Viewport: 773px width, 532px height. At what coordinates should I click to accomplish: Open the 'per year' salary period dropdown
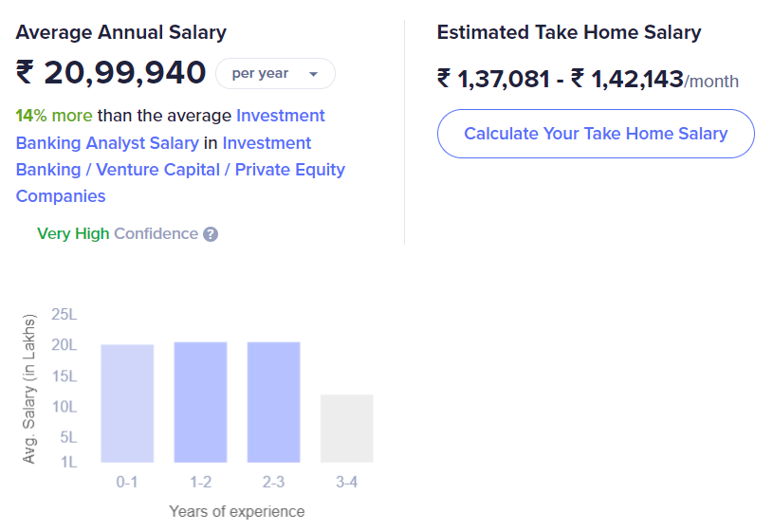pyautogui.click(x=274, y=74)
